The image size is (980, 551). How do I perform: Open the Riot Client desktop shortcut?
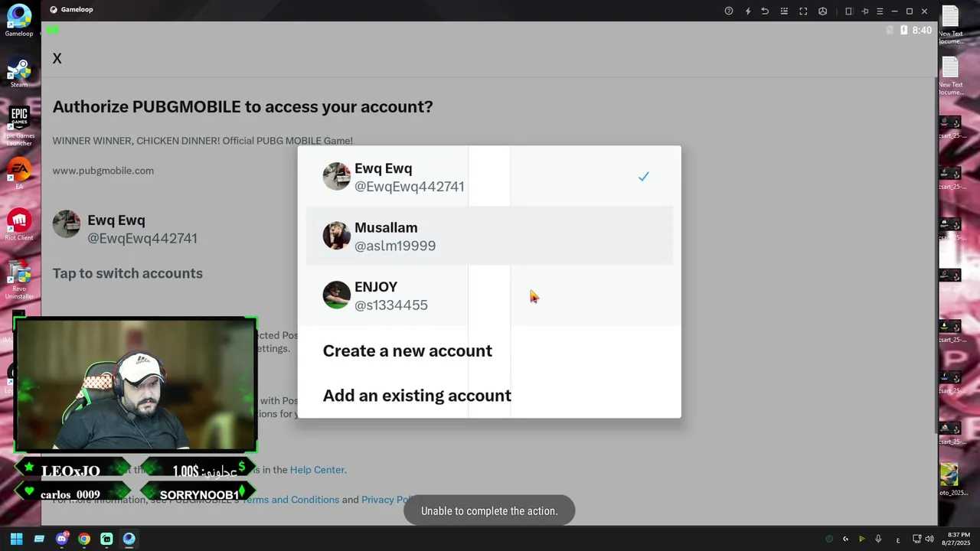pyautogui.click(x=19, y=225)
